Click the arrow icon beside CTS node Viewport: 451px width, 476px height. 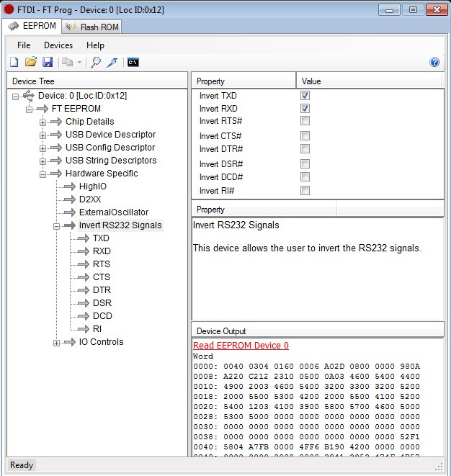[84, 277]
